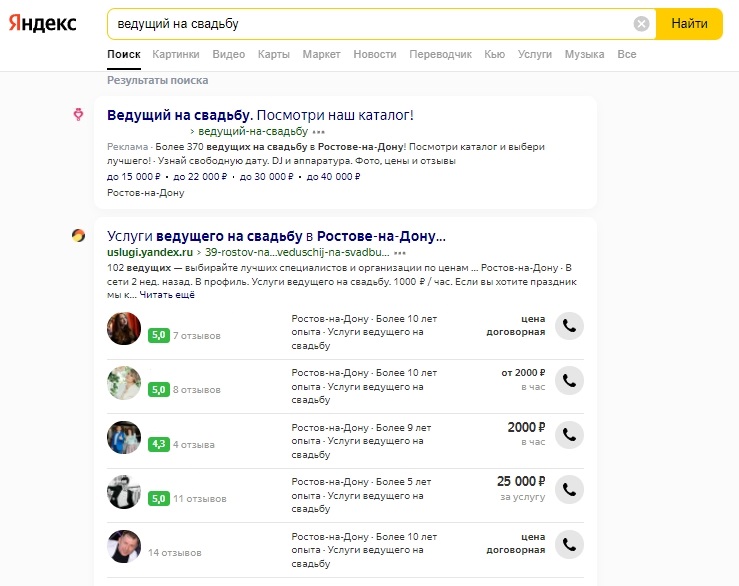Viewport: 739px width, 586px height.
Task: Open ad title Ведущий на свадьбу. Посмотри наш каталог!
Action: click(260, 115)
